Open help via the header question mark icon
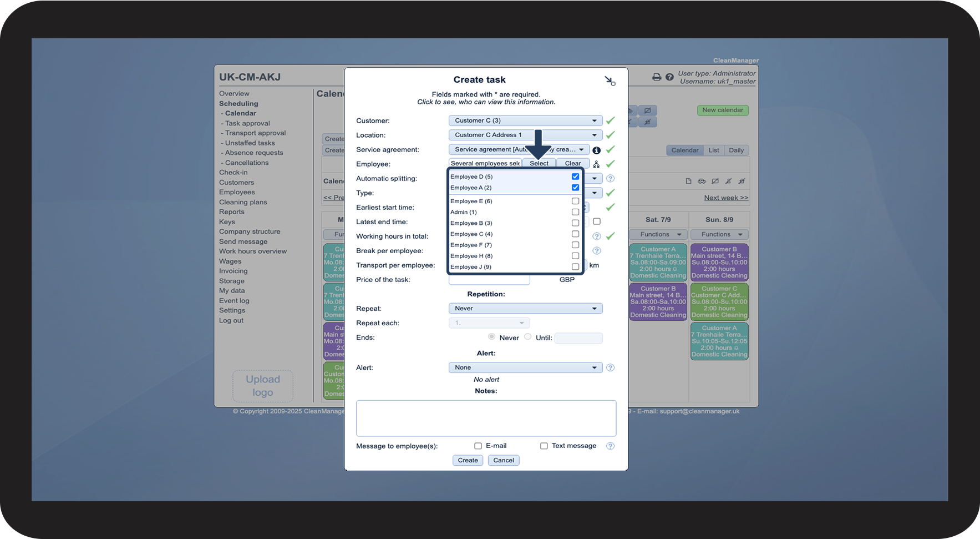The image size is (980, 539). click(x=669, y=77)
